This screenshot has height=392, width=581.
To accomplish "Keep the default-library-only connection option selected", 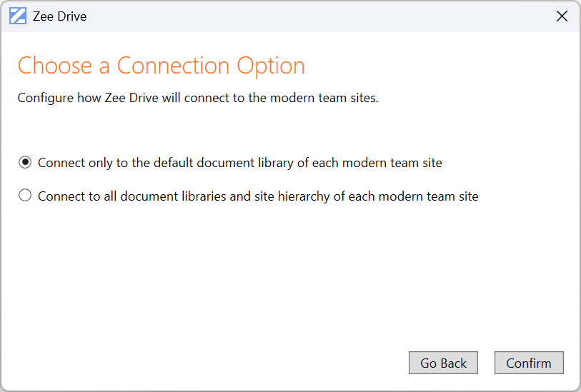I will (x=25, y=163).
